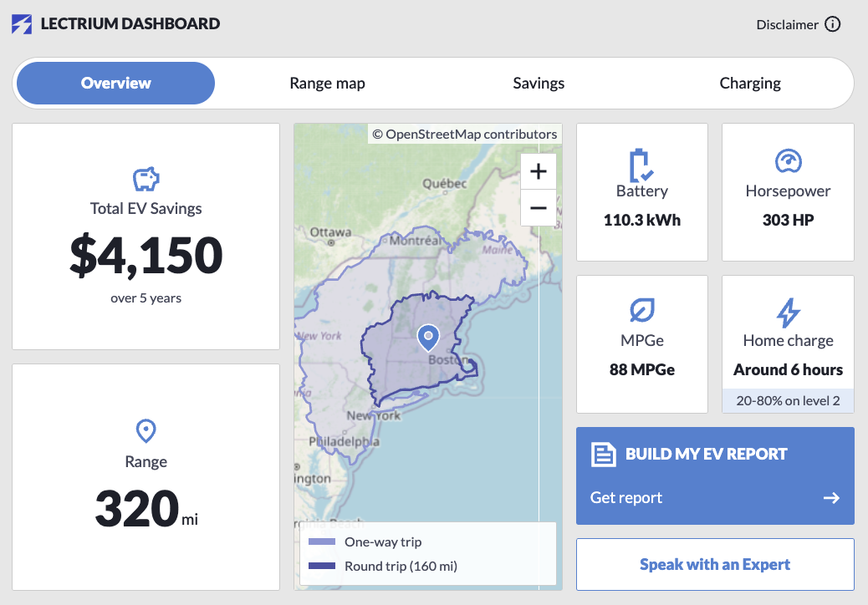868x605 pixels.
Task: Go to the Charging tab
Action: click(x=750, y=83)
